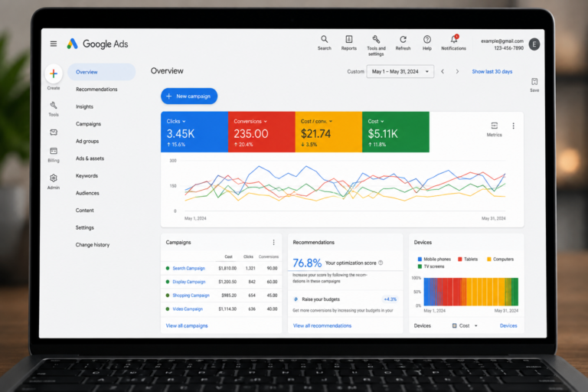Image resolution: width=588 pixels, height=392 pixels.
Task: Open Audiences in side navigation
Action: [87, 193]
